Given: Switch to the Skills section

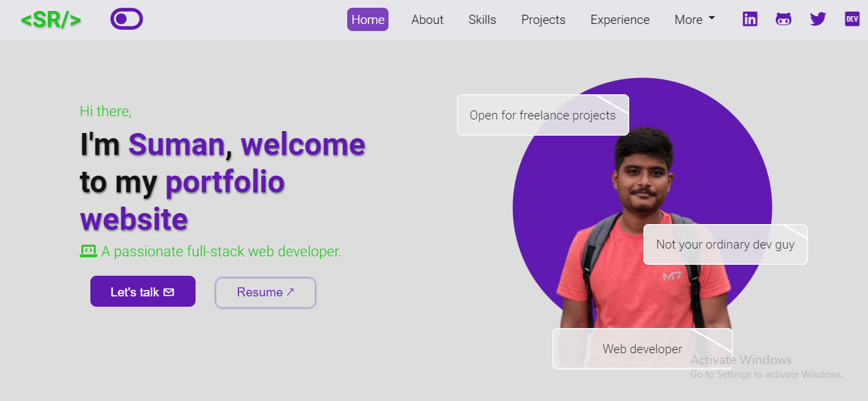Looking at the screenshot, I should tap(481, 19).
